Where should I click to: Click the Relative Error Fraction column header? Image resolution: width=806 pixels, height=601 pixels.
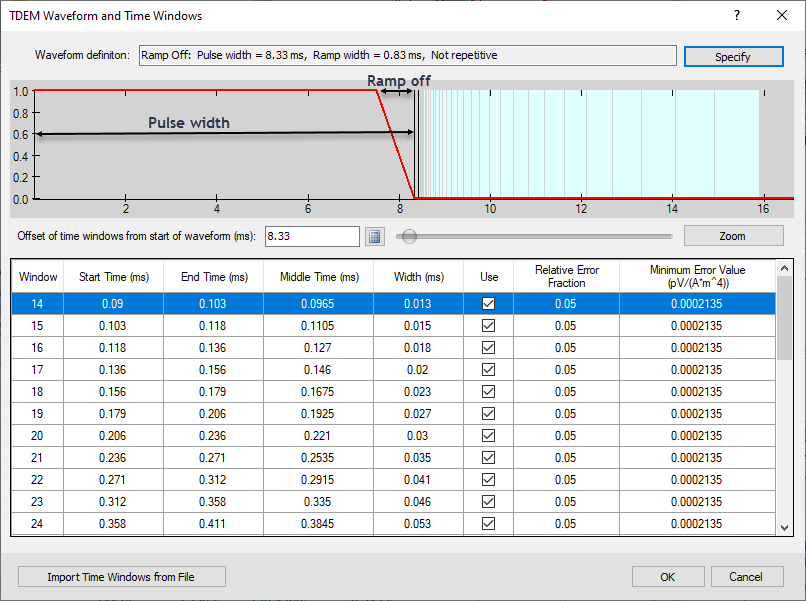tap(565, 277)
